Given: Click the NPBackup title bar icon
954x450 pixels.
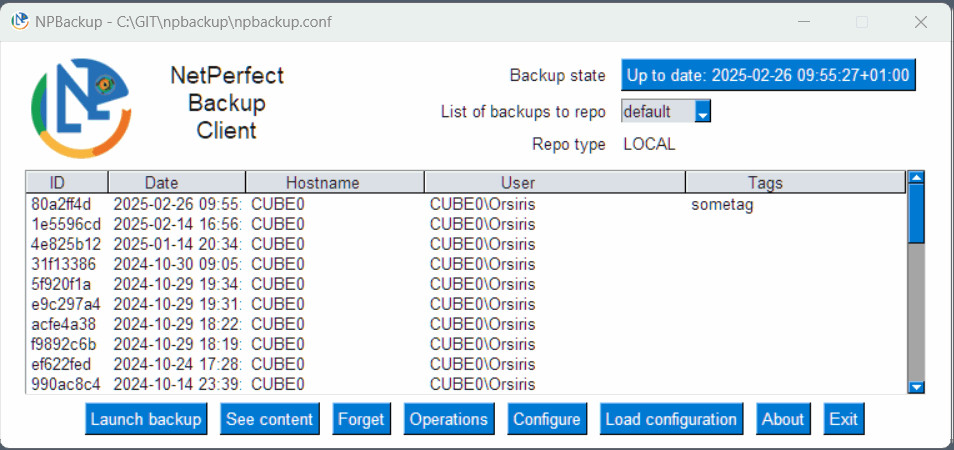Looking at the screenshot, I should [x=19, y=21].
